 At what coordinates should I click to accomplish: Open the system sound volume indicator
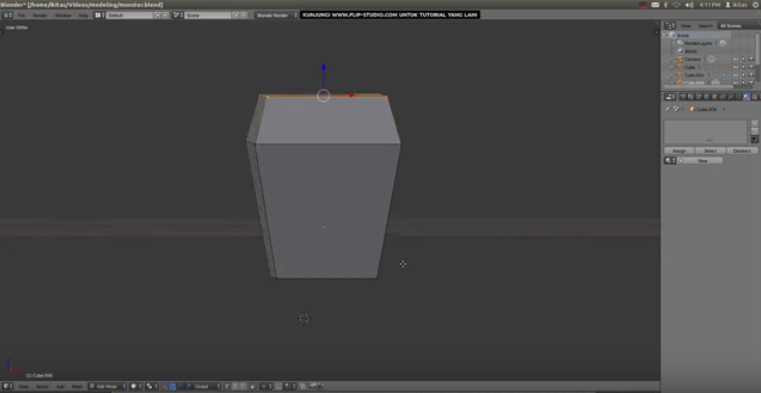point(689,4)
